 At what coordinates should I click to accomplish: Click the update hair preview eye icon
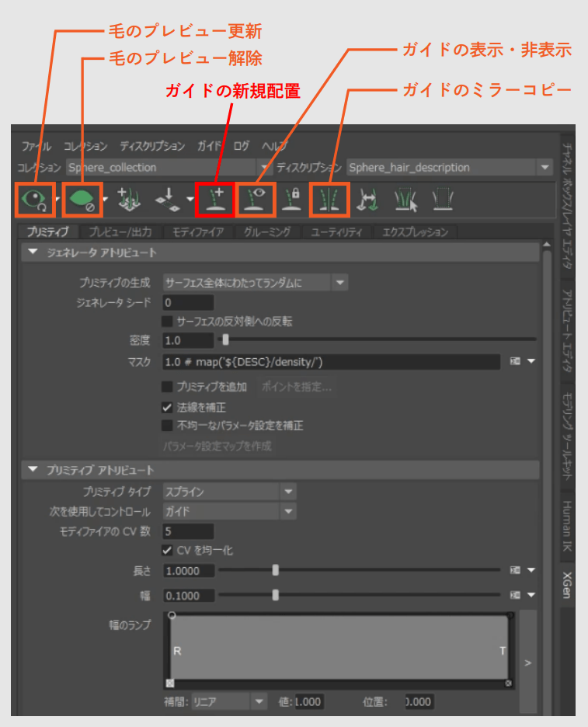pyautogui.click(x=34, y=200)
